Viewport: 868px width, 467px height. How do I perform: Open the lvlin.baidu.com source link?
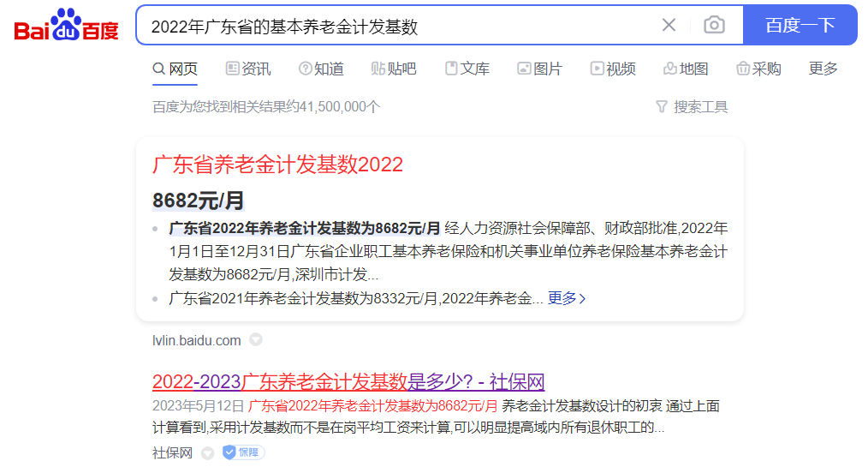[x=197, y=340]
